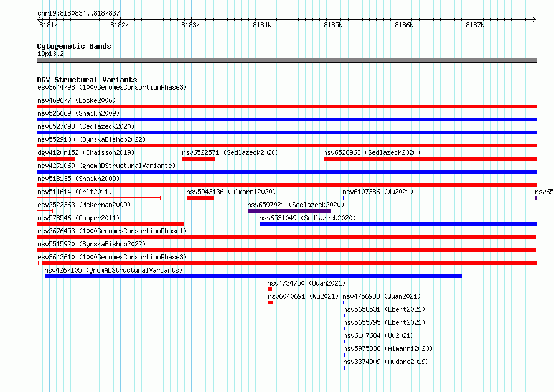Open esv2676453 (1000GenomesConsortiumPhase1) label
The width and height of the screenshot is (554, 392).
pyautogui.click(x=112, y=231)
